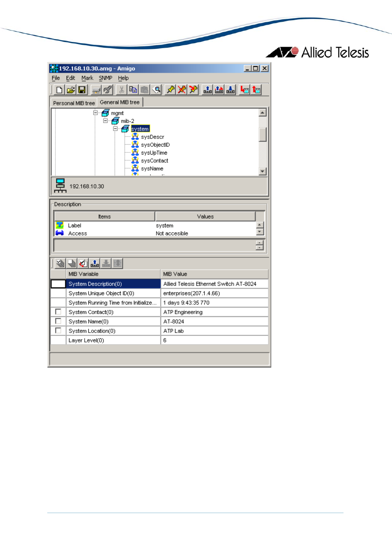Click the Items column header
392x555 pixels.
tap(104, 216)
